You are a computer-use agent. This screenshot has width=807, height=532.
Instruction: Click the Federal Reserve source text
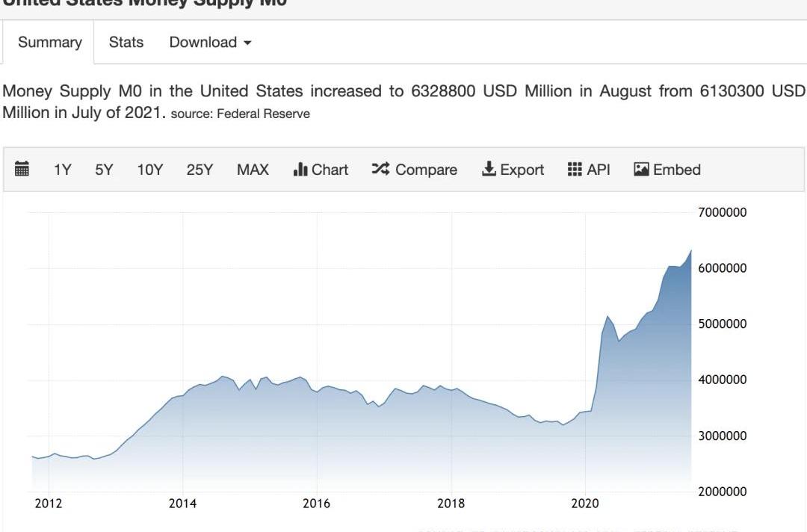click(263, 114)
